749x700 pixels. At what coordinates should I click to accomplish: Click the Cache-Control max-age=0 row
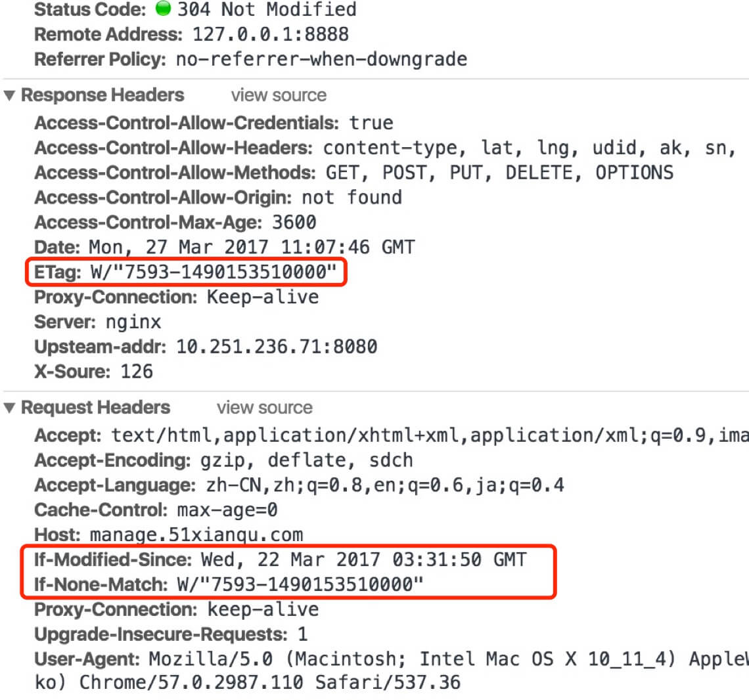point(156,510)
